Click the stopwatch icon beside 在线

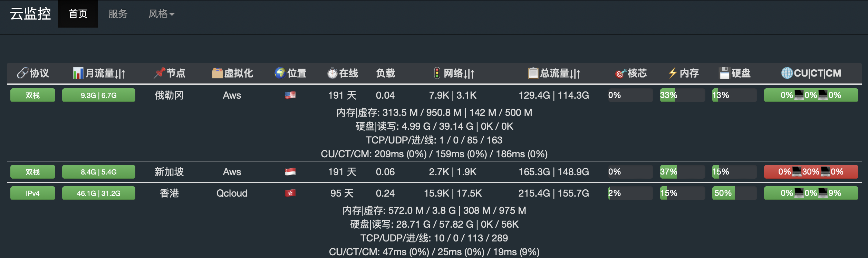click(332, 73)
